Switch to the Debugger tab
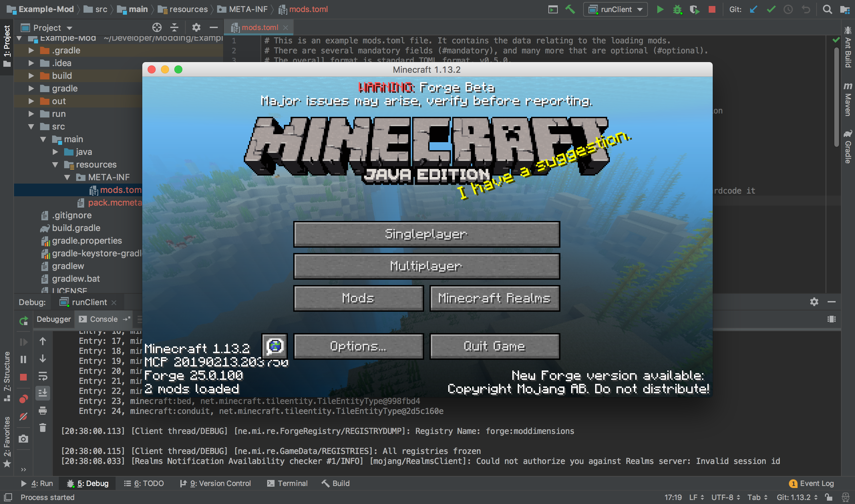This screenshot has width=855, height=504. [54, 319]
